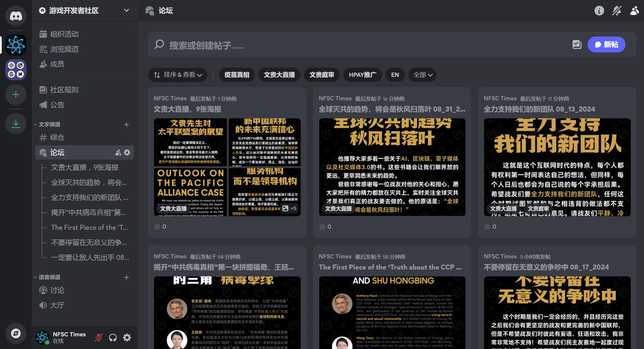Filter by 文贵庭审 tag

click(x=322, y=75)
